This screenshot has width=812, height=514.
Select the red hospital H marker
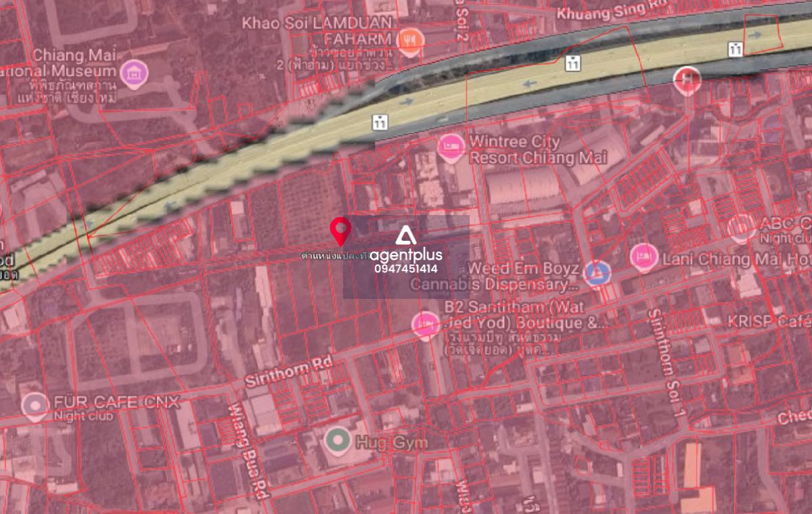[x=687, y=79]
